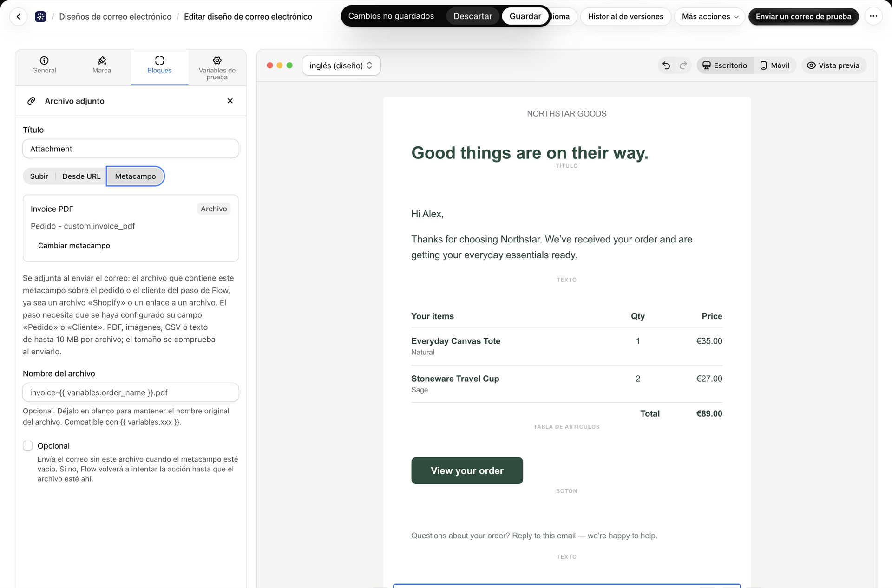
Task: Click the NORTHSTAR GOODS header text
Action: [566, 114]
